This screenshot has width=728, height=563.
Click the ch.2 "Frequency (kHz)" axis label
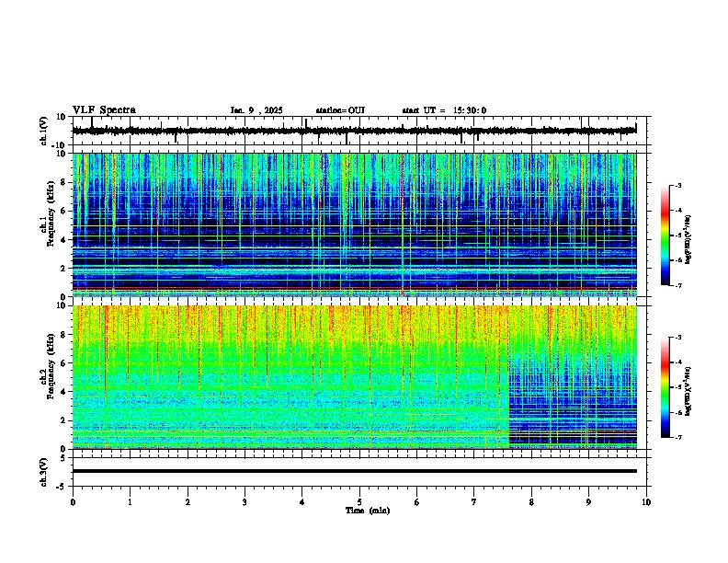tap(51, 366)
